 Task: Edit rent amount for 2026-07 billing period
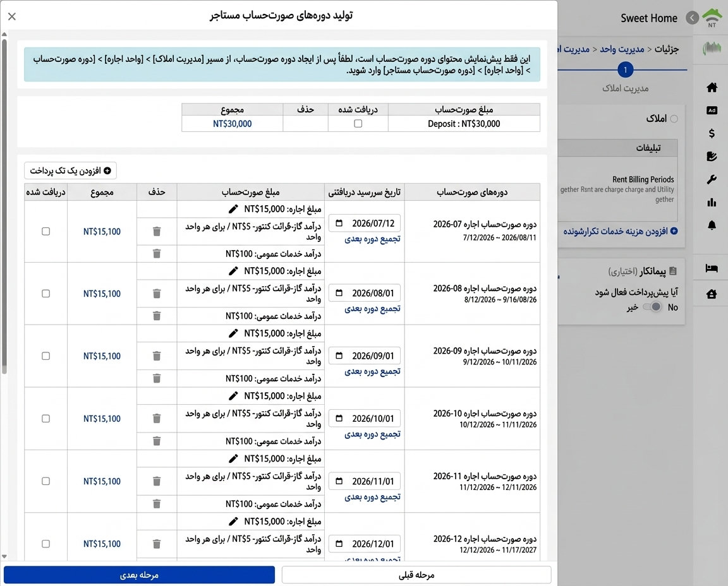[x=234, y=209]
